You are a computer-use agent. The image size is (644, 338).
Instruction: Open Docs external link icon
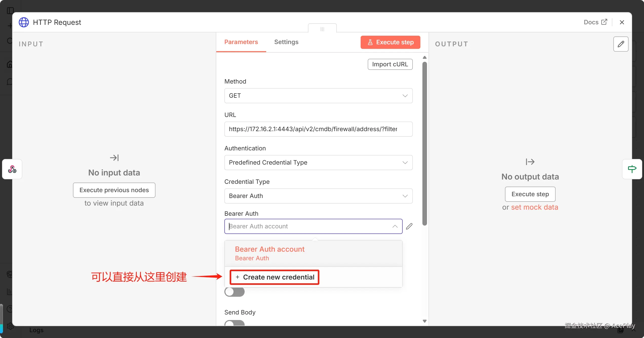point(604,22)
